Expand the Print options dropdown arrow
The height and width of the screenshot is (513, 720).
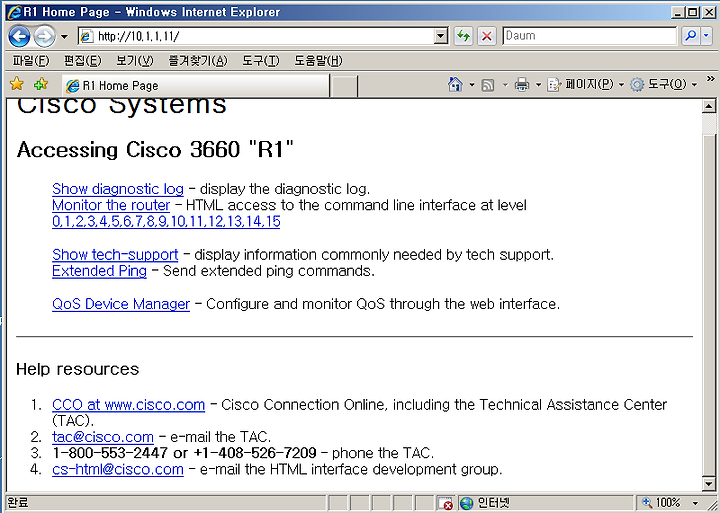tap(538, 85)
